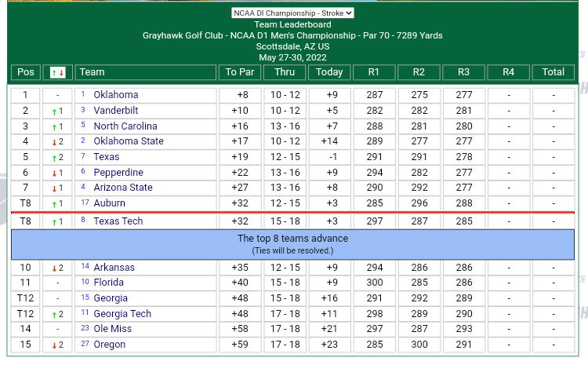Click the R1 column header
The height and width of the screenshot is (365, 588).
click(x=373, y=72)
